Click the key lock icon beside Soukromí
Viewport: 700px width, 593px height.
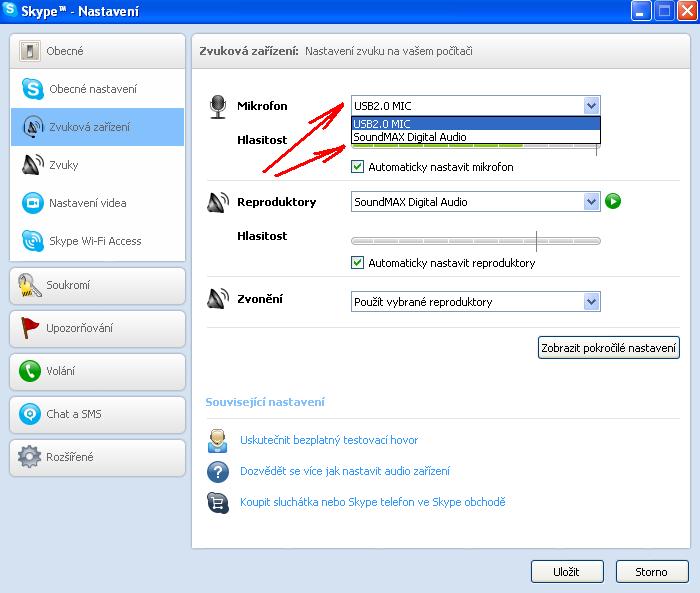(29, 286)
